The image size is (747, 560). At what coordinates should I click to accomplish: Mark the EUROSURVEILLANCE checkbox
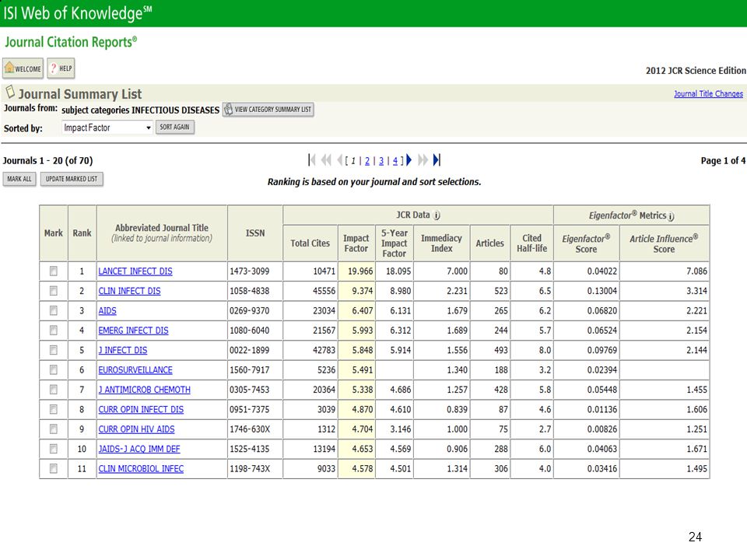tap(54, 369)
